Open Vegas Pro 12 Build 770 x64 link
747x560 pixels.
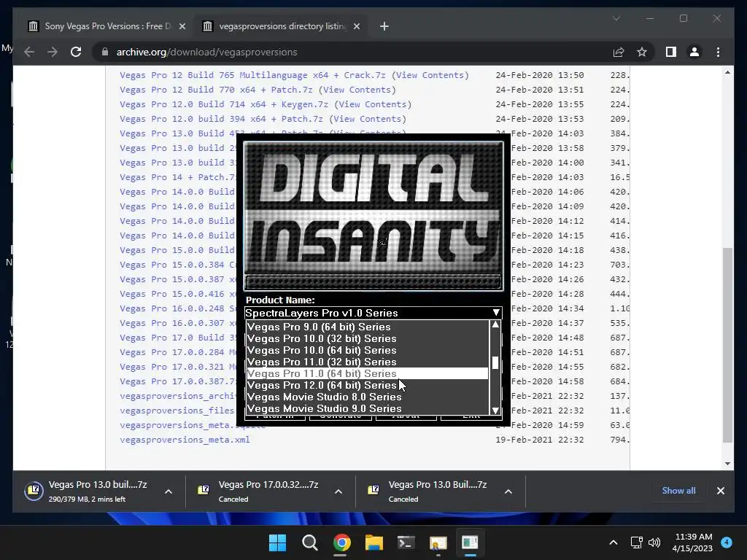tap(216, 90)
